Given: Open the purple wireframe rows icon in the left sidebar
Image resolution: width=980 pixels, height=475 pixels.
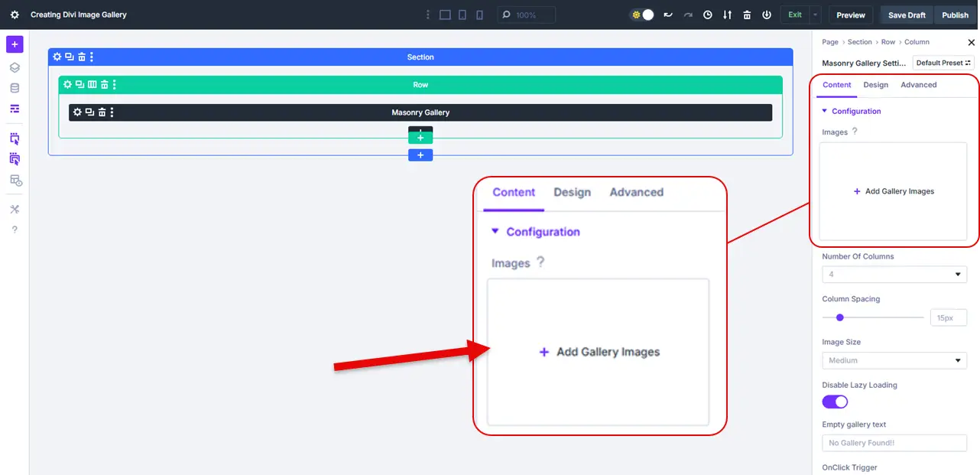Looking at the screenshot, I should (15, 109).
